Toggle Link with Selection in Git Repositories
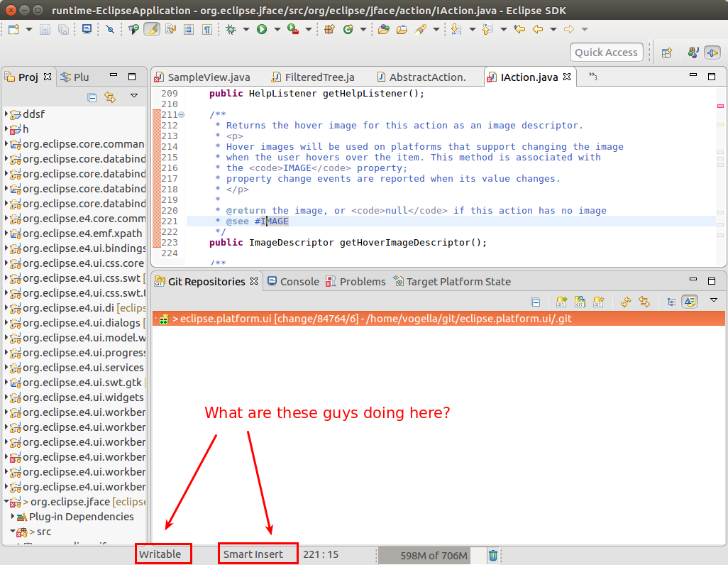 644,302
